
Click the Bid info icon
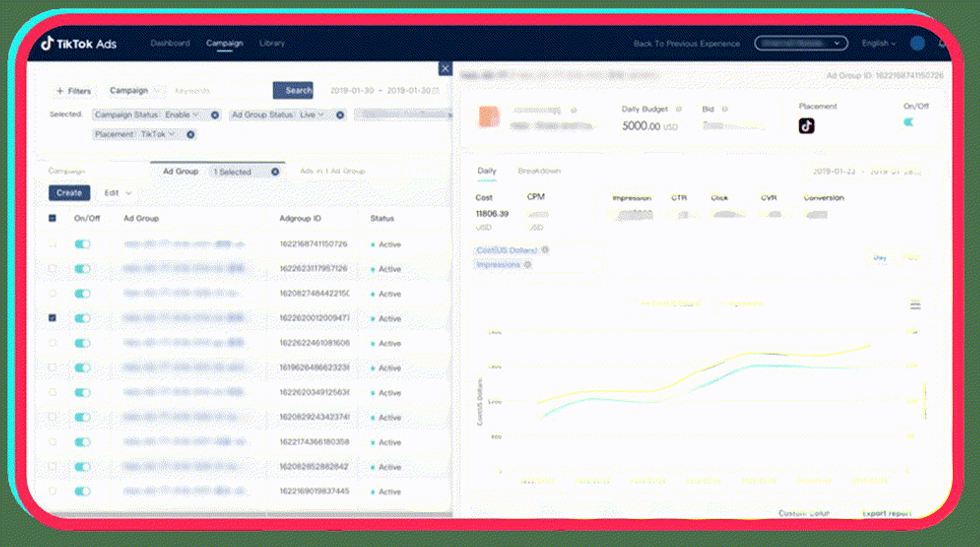click(x=724, y=109)
